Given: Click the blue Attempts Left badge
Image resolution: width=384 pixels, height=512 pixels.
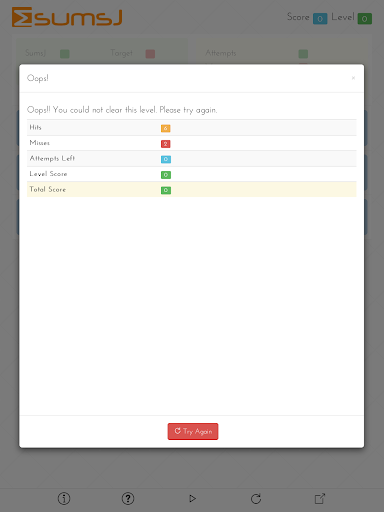Looking at the screenshot, I should [x=166, y=159].
